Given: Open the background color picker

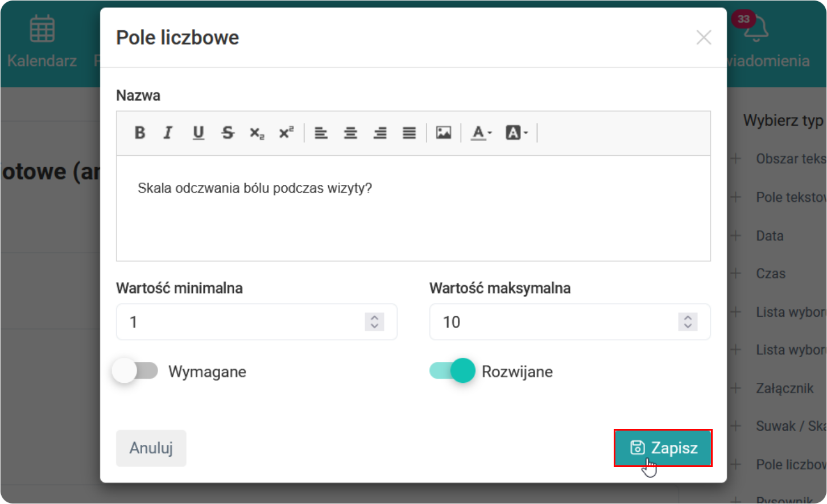Looking at the screenshot, I should coord(516,133).
